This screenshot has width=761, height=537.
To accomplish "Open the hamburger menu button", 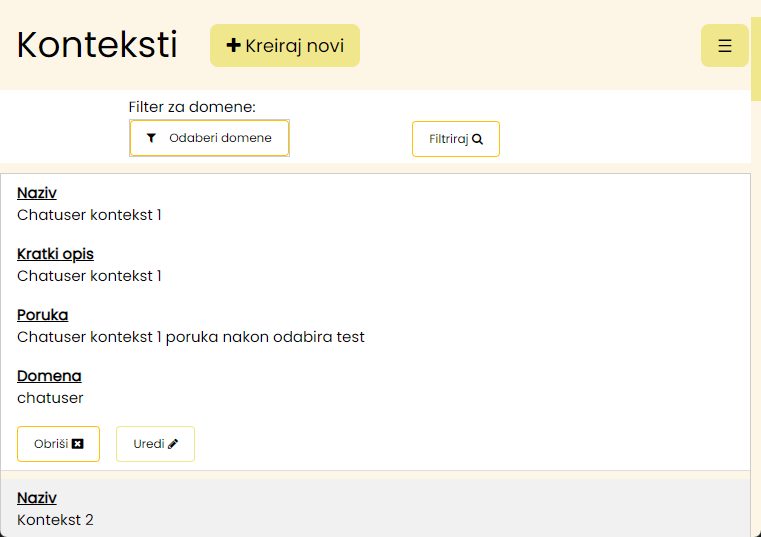I will coord(725,46).
